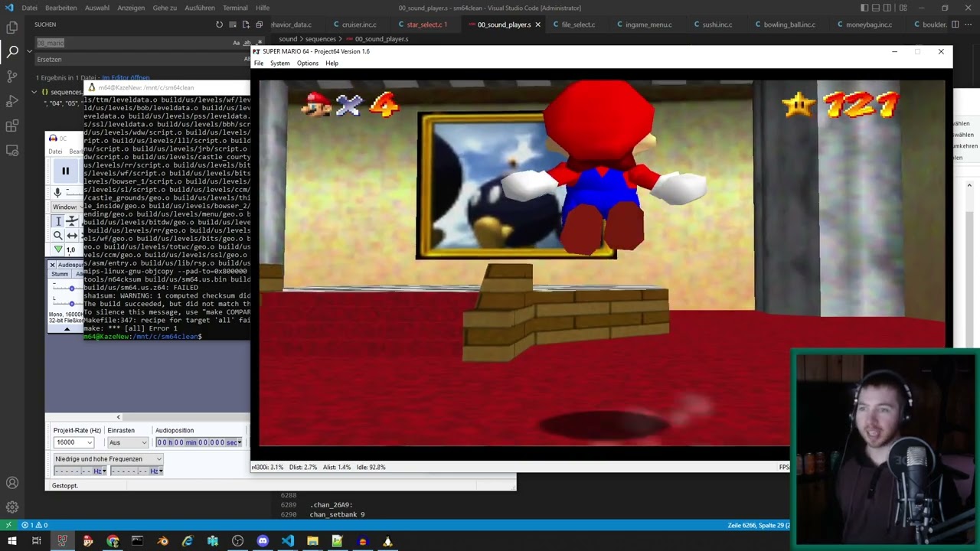This screenshot has width=980, height=551.
Task: Open VS Code Terminal menu
Action: 235,8
